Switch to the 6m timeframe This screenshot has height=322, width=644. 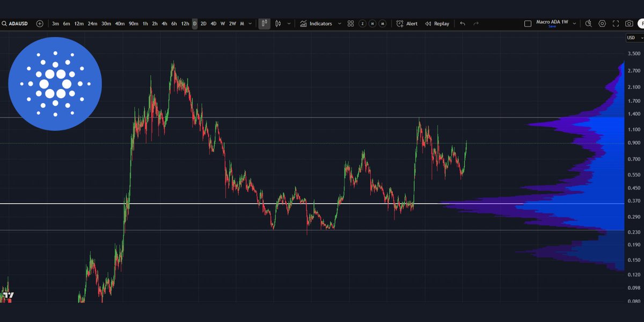click(x=67, y=24)
